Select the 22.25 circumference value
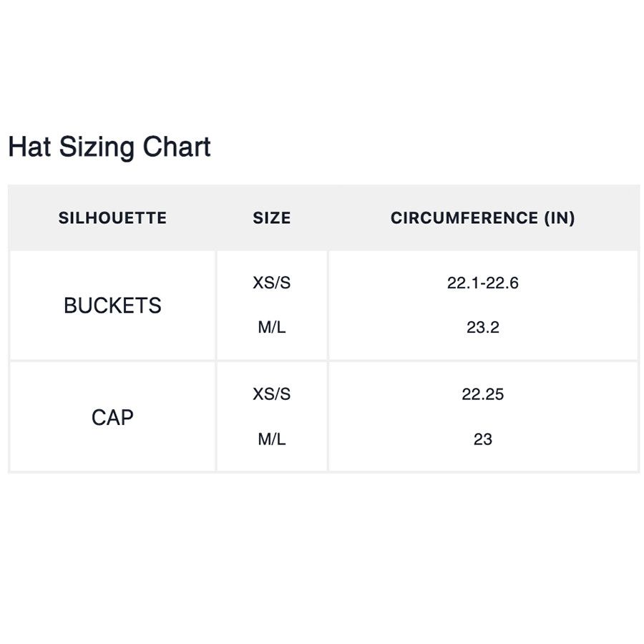Image resolution: width=644 pixels, height=644 pixels. pyautogui.click(x=482, y=394)
